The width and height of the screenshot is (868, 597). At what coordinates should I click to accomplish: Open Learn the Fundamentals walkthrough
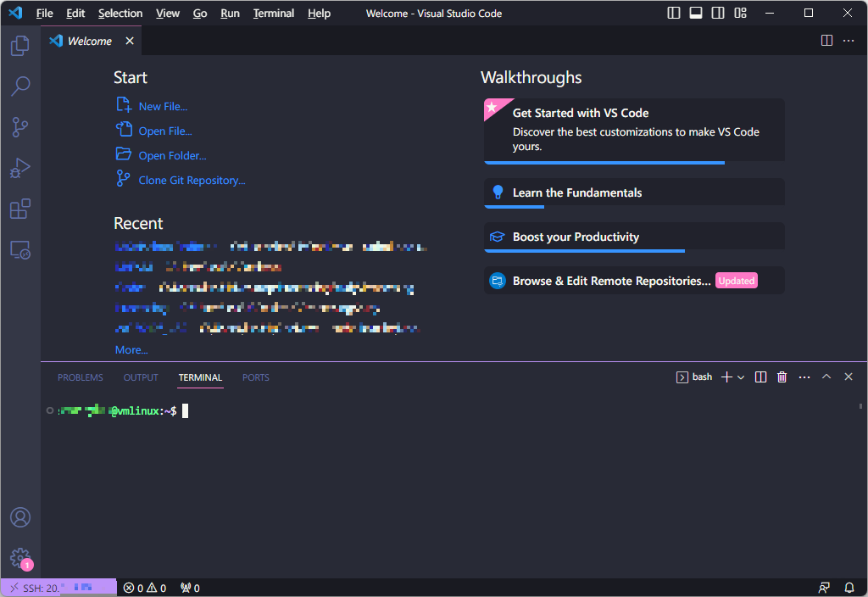pyautogui.click(x=634, y=192)
